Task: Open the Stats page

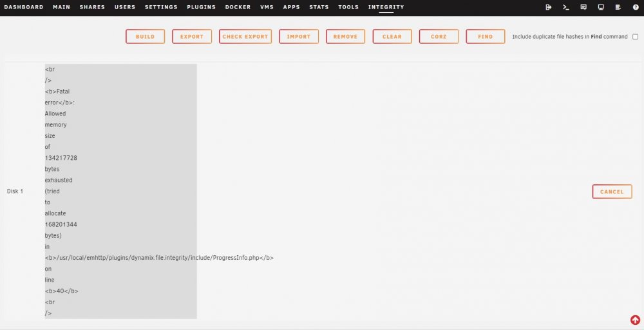Action: 319,7
